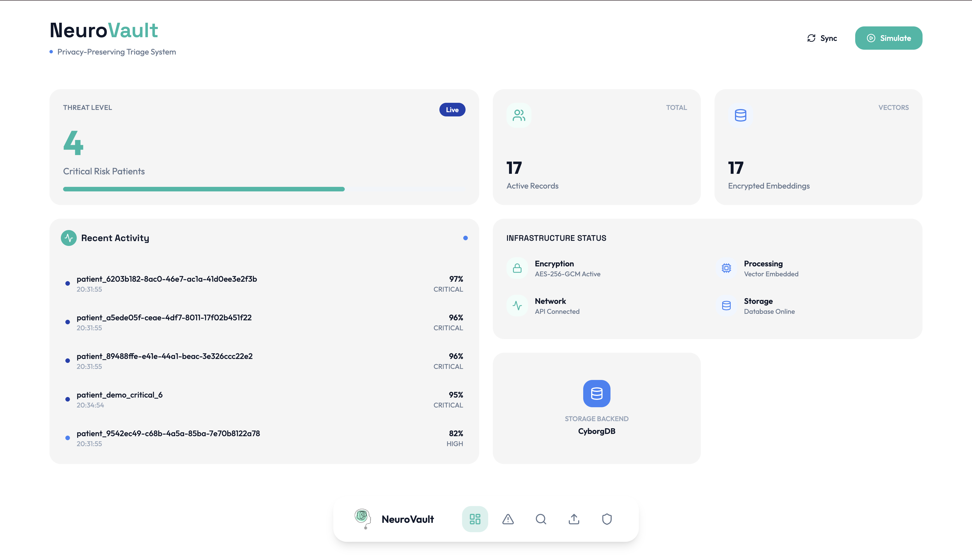Open the search magnifier in bottom nav
The width and height of the screenshot is (972, 560).
point(541,519)
